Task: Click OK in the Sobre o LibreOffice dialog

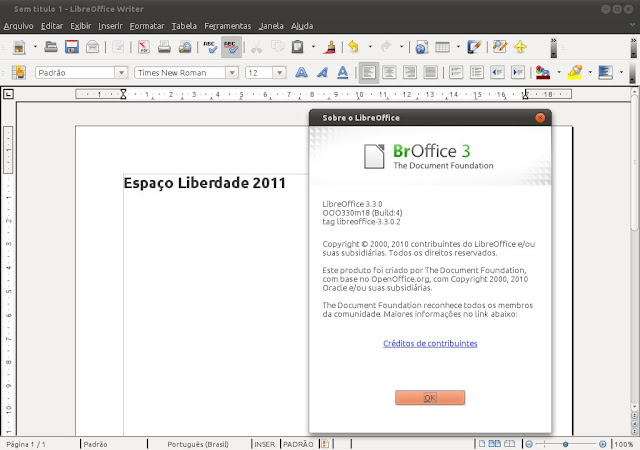Action: pos(430,398)
